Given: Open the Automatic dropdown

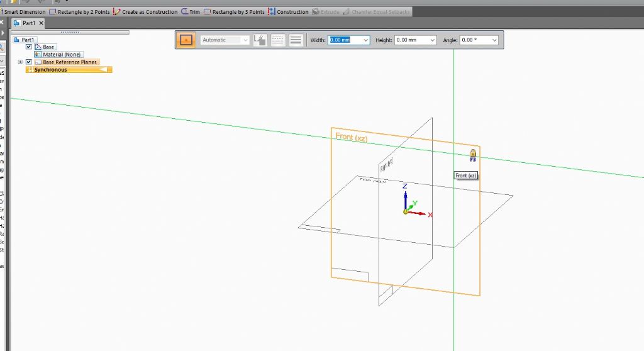Looking at the screenshot, I should tap(225, 40).
